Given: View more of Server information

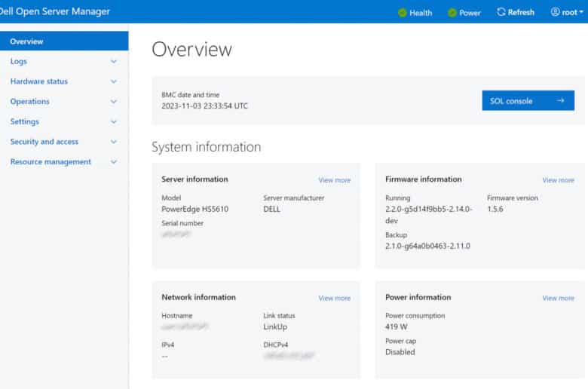Looking at the screenshot, I should 335,180.
